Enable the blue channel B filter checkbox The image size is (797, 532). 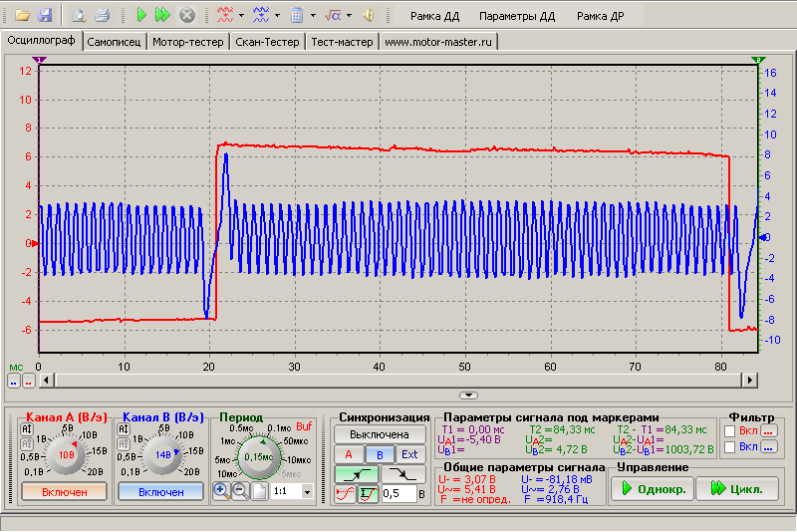coord(731,447)
